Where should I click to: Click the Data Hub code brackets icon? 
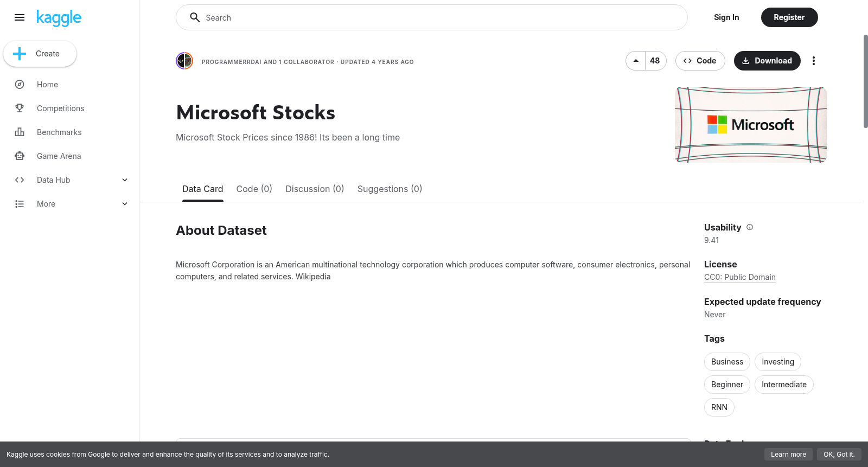[20, 180]
